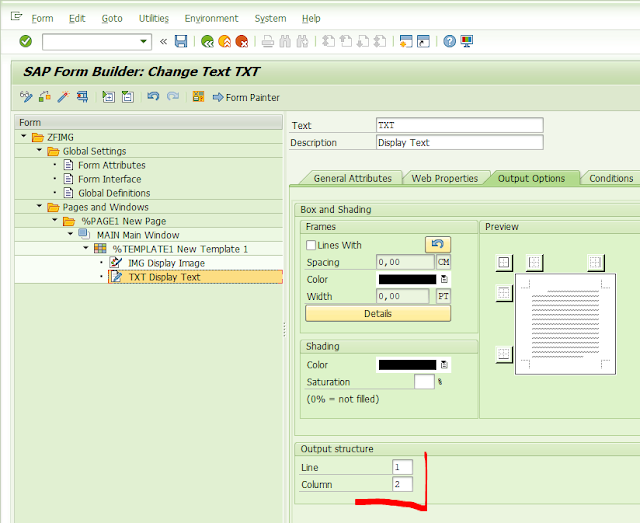Collapse the %TEMPLATE1 New Template 1 node
The height and width of the screenshot is (523, 640).
(x=86, y=248)
